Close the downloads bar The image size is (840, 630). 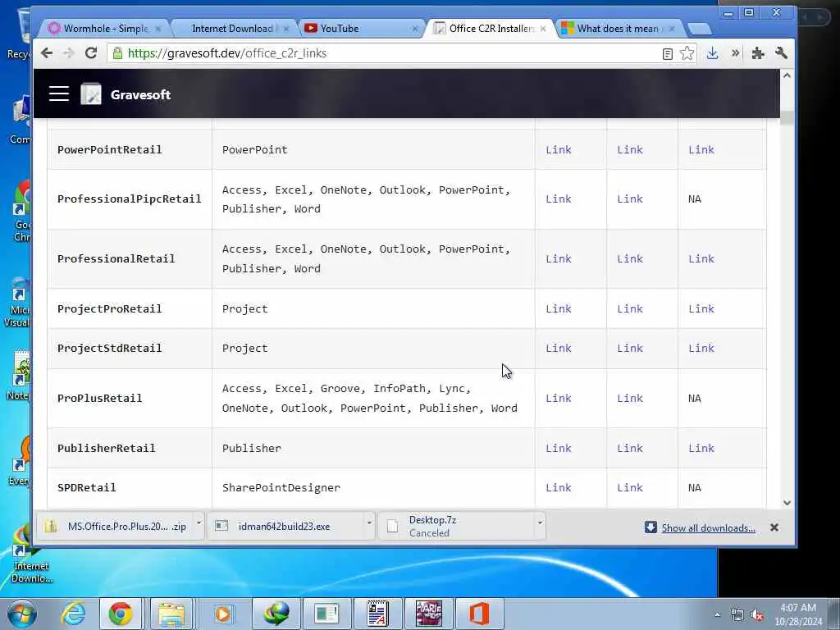coord(774,527)
